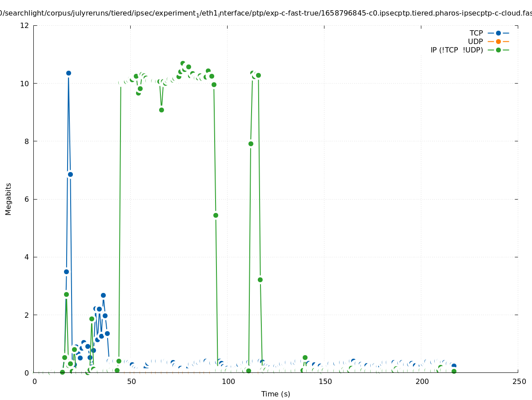The width and height of the screenshot is (532, 400).
Task: Click the 250 tick label on x-axis
Action: pos(519,381)
